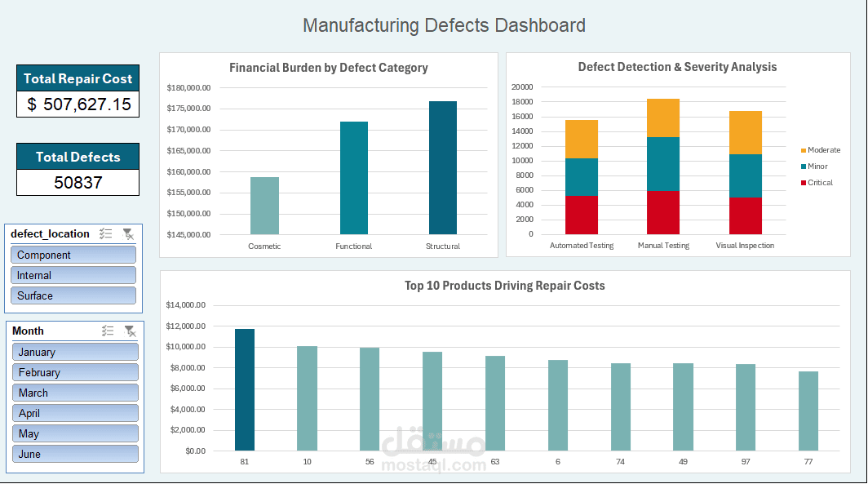Viewport: 868px width, 484px height.
Task: Filter by June in Month slicer
Action: click(75, 454)
